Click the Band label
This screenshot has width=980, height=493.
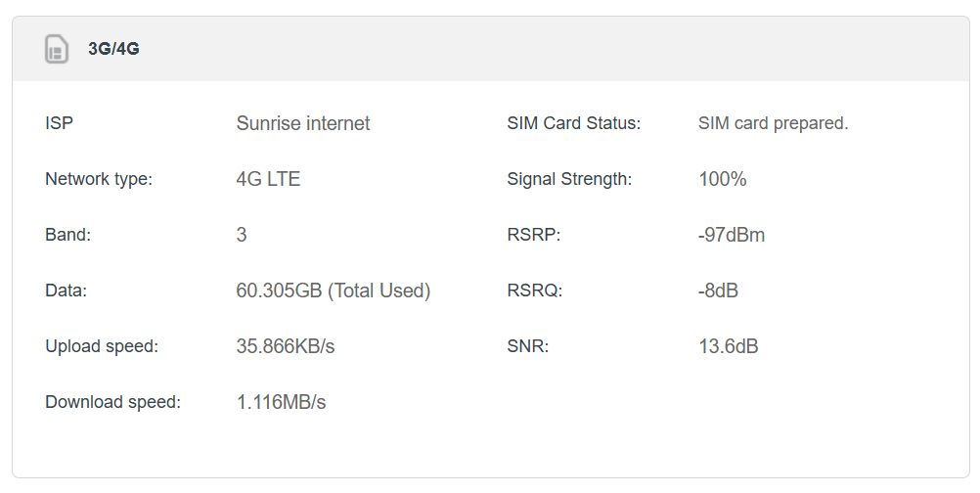point(67,235)
